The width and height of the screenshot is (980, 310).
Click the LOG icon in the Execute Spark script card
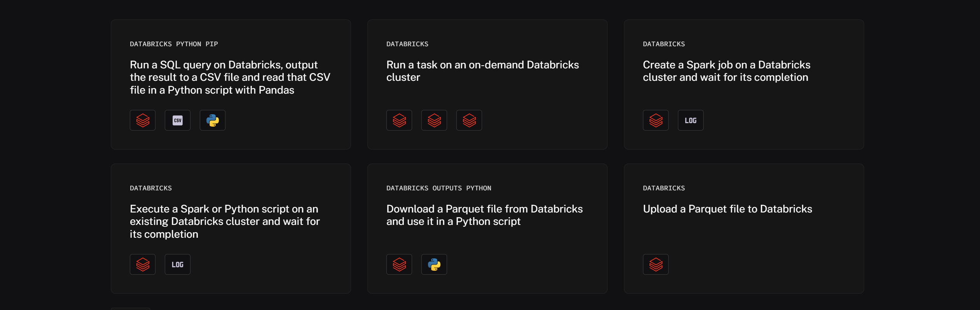point(178,265)
